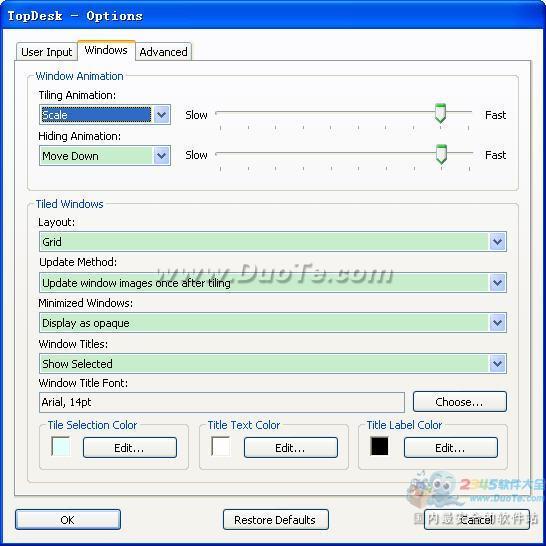
Task: Switch to the User Input tab
Action: pos(47,52)
